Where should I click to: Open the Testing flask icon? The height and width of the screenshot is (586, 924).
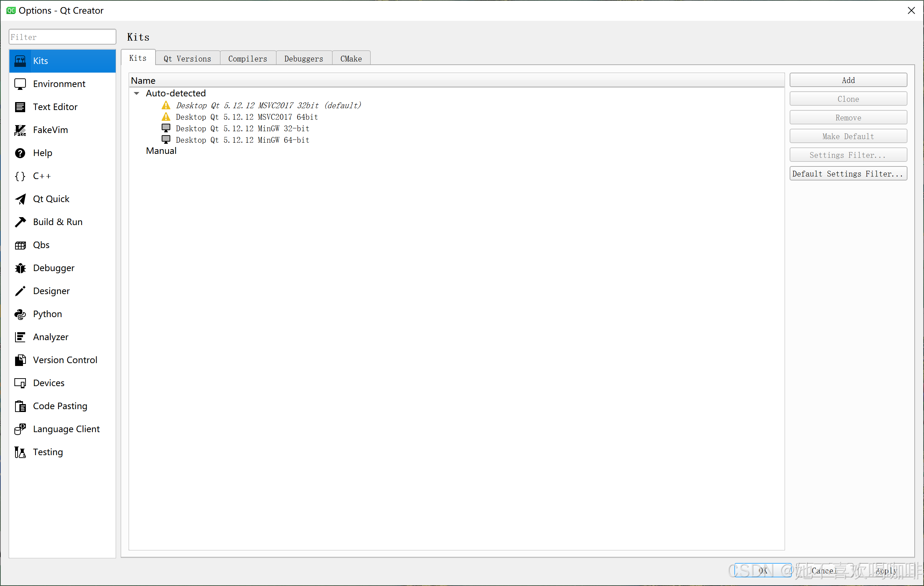click(x=20, y=452)
